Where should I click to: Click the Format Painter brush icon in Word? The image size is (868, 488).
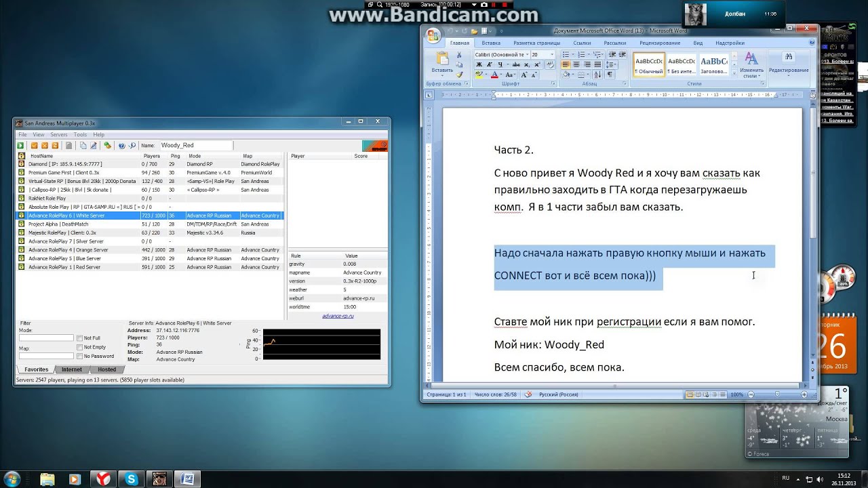(460, 75)
